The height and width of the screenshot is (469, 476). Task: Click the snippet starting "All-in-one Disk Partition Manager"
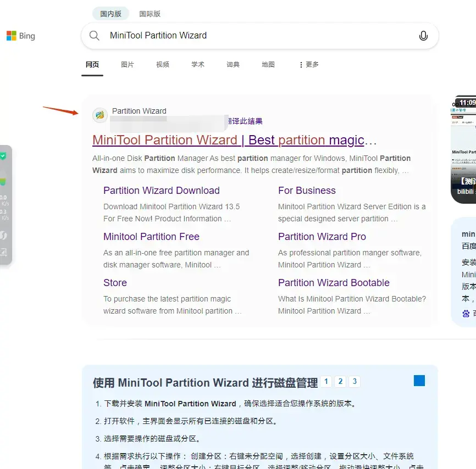pos(251,164)
